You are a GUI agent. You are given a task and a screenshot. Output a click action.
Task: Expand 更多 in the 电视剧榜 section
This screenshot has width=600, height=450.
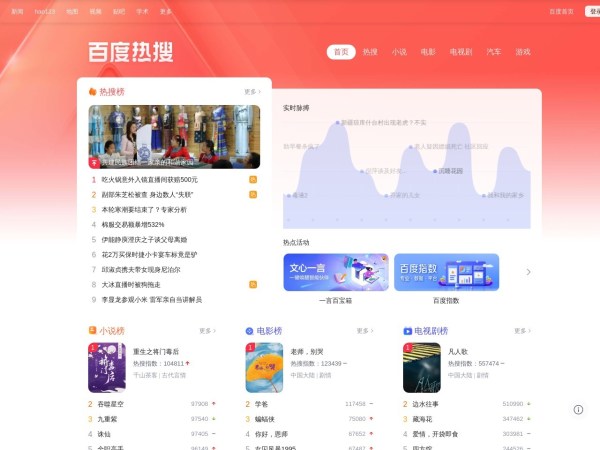tap(521, 331)
